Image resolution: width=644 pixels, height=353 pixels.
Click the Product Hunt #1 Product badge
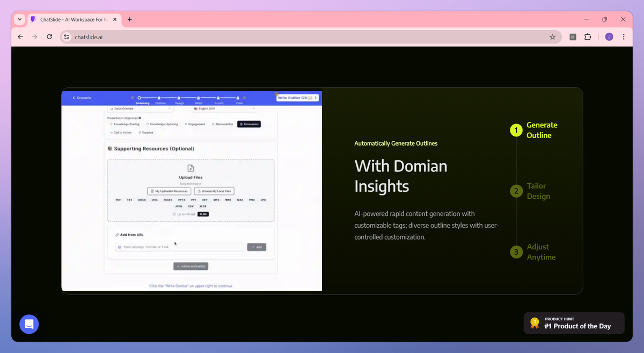click(x=574, y=323)
